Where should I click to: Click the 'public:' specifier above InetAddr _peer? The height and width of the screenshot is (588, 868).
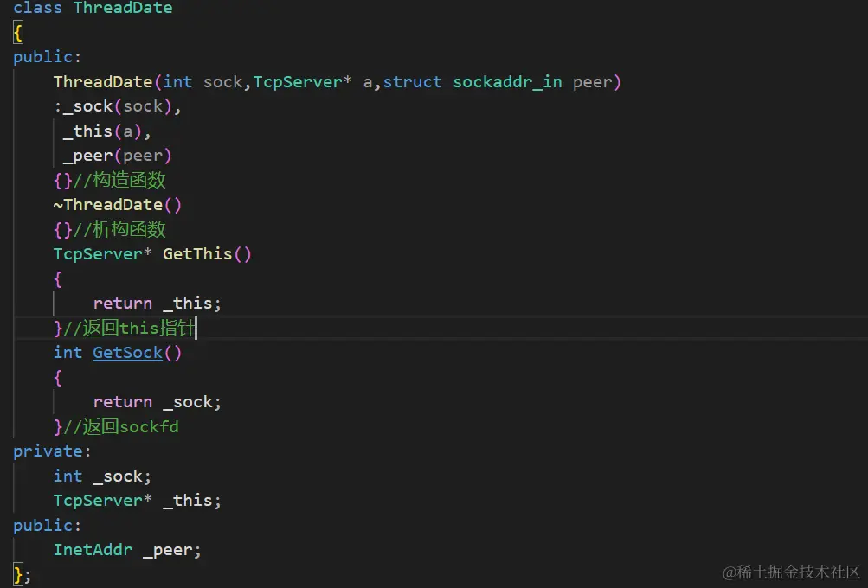coord(47,525)
